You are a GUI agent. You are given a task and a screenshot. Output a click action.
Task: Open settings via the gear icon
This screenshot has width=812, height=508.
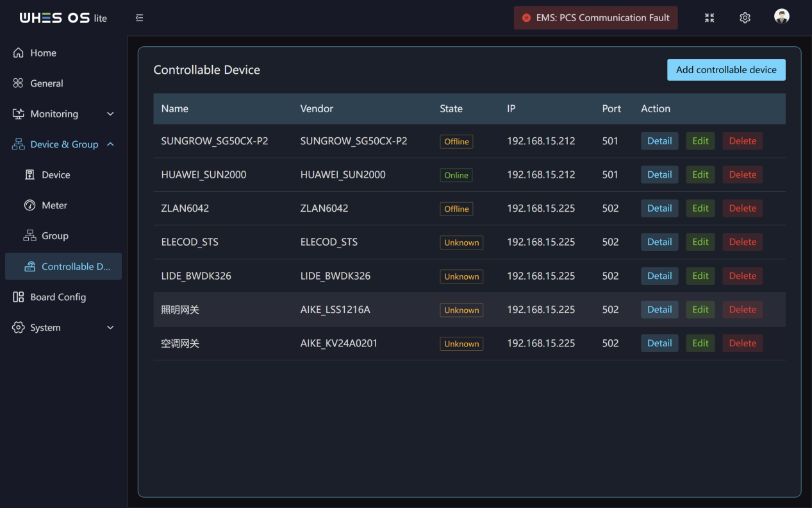(745, 18)
